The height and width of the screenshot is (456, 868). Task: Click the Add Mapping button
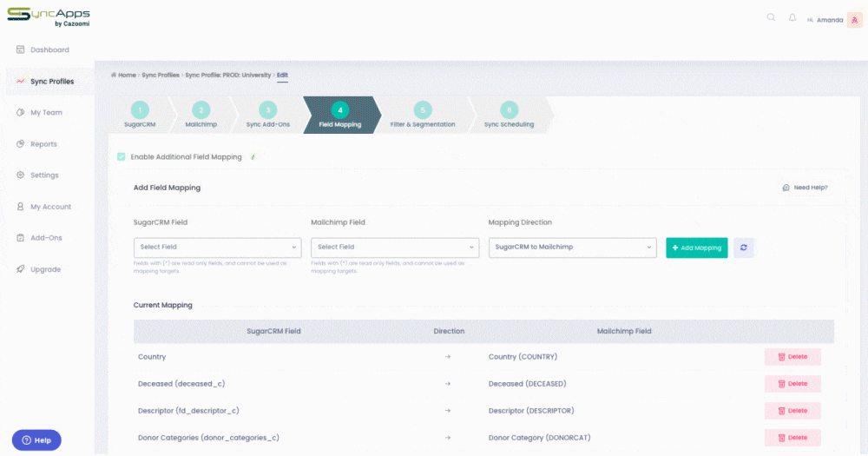[696, 248]
